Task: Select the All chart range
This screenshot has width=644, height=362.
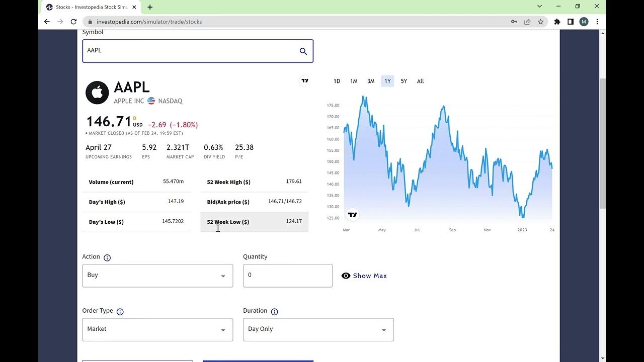Action: click(x=420, y=81)
